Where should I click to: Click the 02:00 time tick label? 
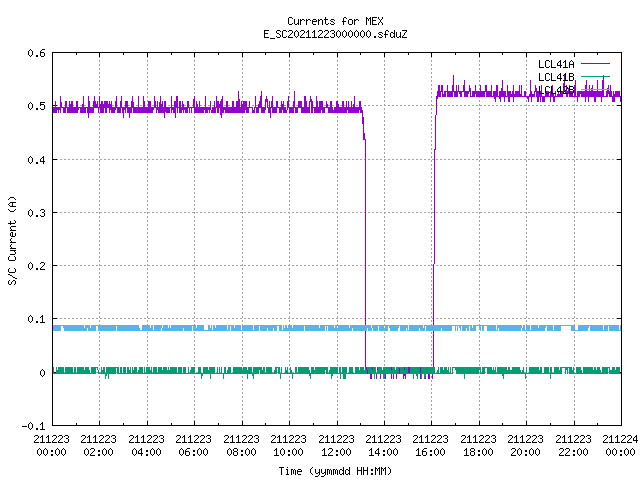(98, 452)
